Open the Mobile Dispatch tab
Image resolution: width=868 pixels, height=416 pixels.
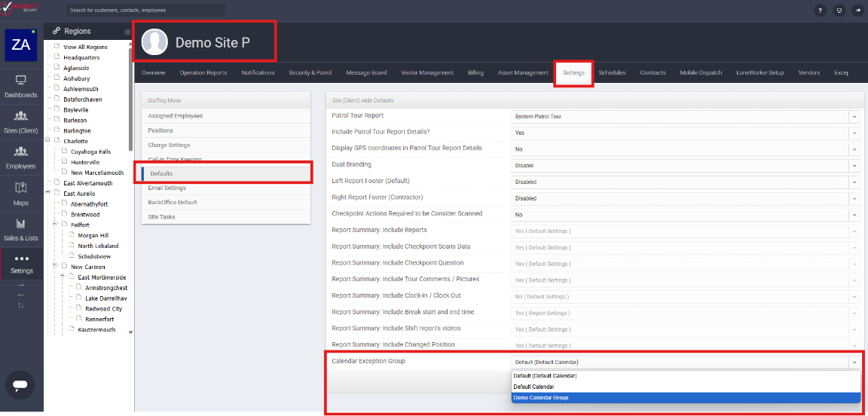701,72
